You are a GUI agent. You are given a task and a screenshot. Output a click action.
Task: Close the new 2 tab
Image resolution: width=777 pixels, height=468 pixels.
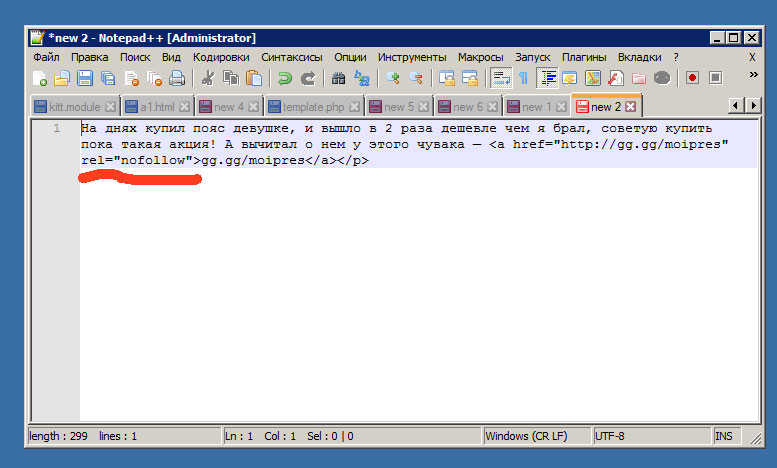pyautogui.click(x=630, y=107)
